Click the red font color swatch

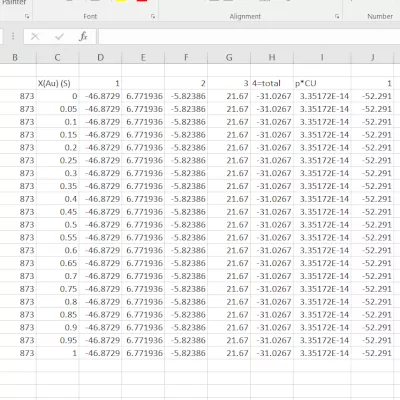tap(142, 1)
